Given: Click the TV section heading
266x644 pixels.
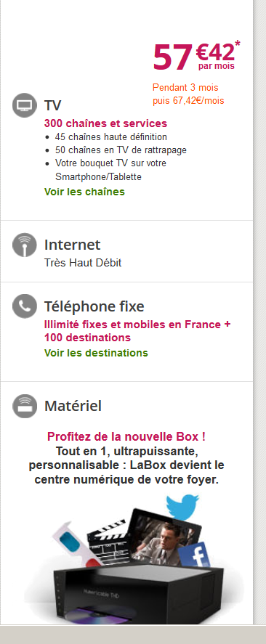Looking at the screenshot, I should coord(52,105).
